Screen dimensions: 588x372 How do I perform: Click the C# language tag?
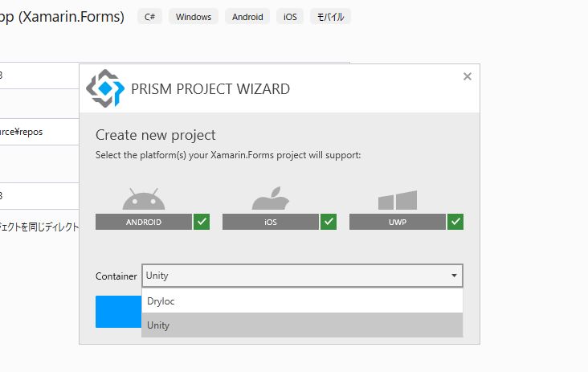click(x=149, y=17)
